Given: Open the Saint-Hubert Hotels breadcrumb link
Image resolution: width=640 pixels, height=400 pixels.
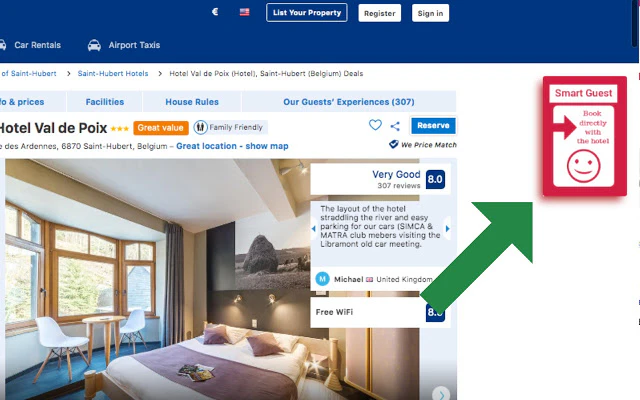Looking at the screenshot, I should (113, 73).
